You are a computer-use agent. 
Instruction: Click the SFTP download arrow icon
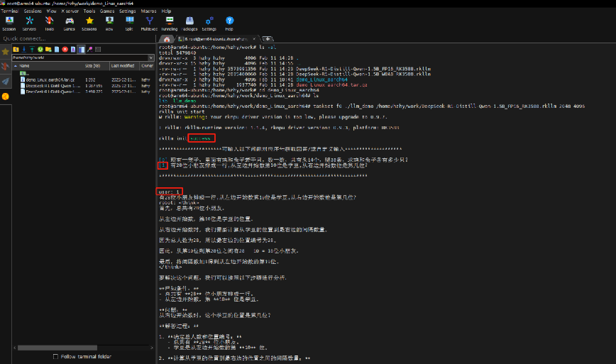click(24, 49)
